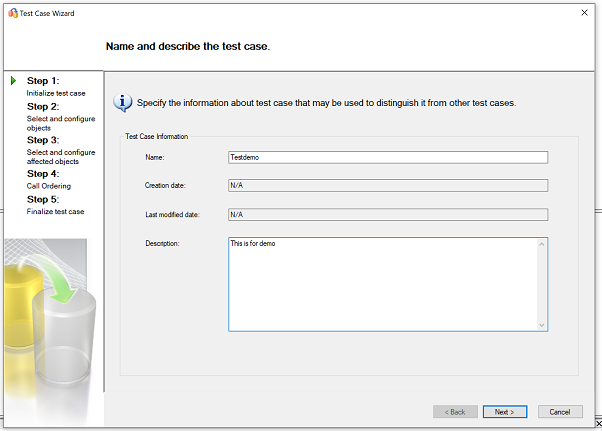Select Step 5: Finalize test case
The image size is (602, 431).
click(56, 205)
